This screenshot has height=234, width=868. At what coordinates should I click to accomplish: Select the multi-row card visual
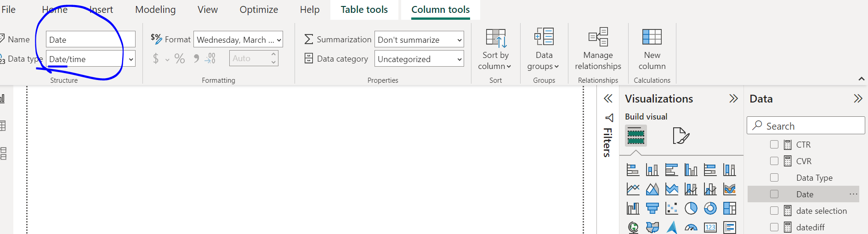[729, 227]
